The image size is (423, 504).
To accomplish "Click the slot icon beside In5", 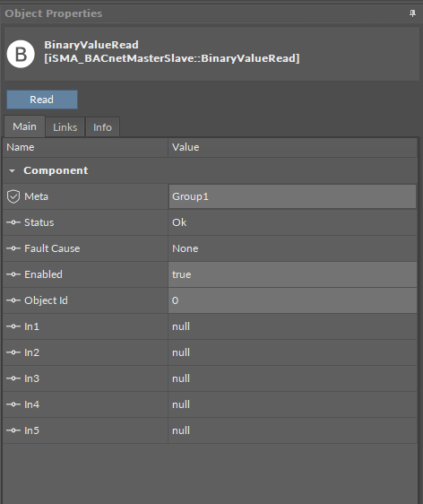I will point(13,430).
